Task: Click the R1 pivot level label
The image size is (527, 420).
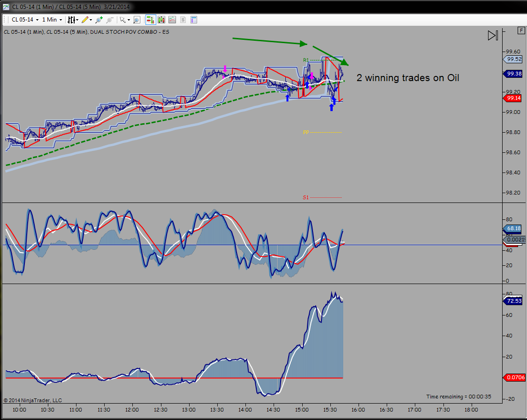Action: click(x=306, y=60)
